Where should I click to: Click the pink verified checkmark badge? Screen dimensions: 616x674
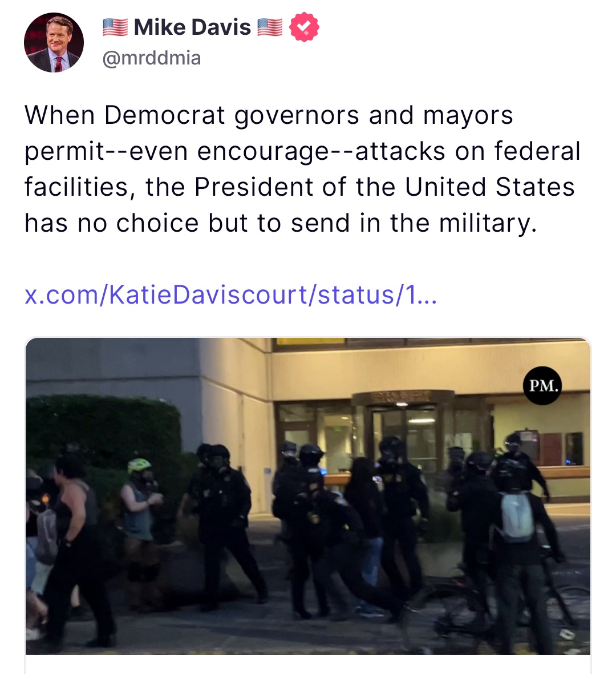pos(304,27)
